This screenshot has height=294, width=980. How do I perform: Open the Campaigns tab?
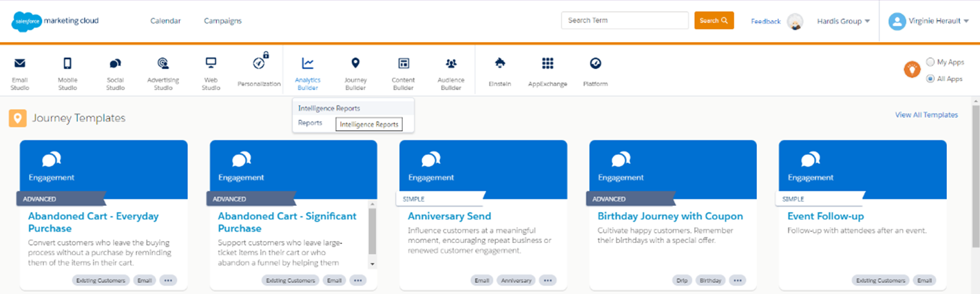tap(222, 21)
